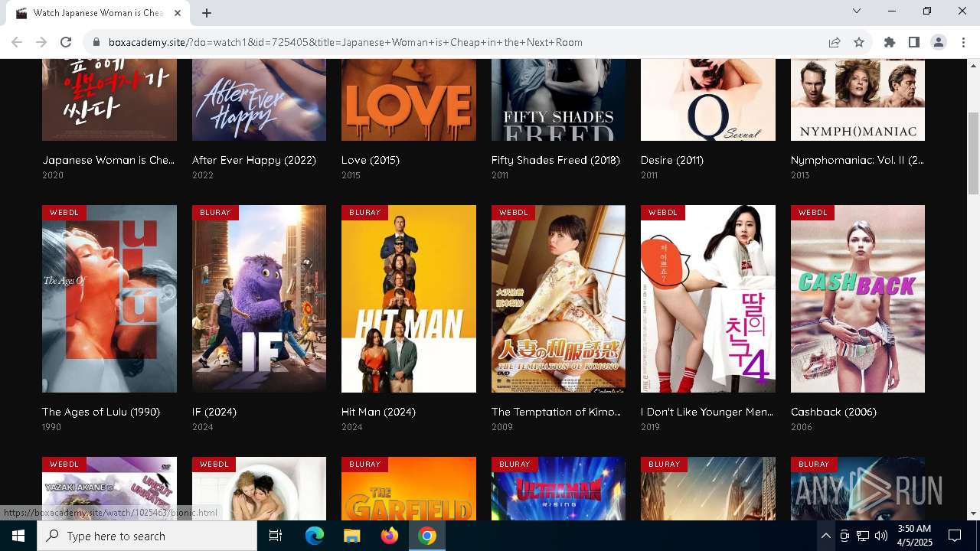Click the Desire (2011) title link

tap(672, 160)
